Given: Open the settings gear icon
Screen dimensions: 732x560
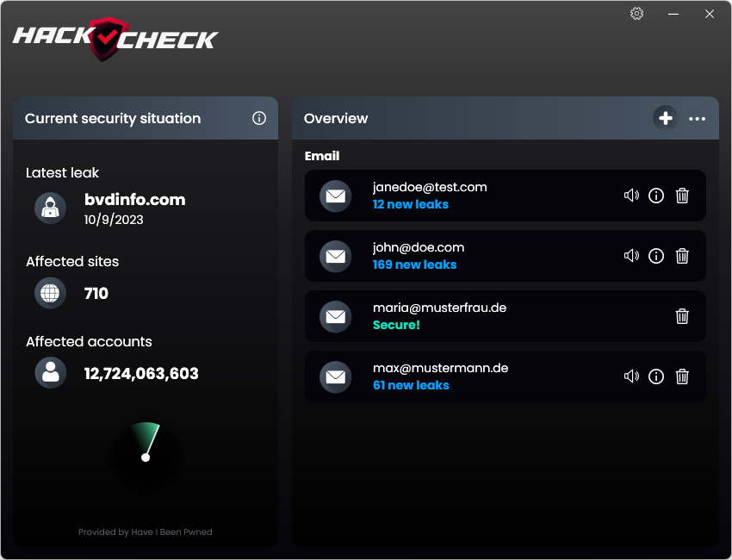Looking at the screenshot, I should point(636,14).
